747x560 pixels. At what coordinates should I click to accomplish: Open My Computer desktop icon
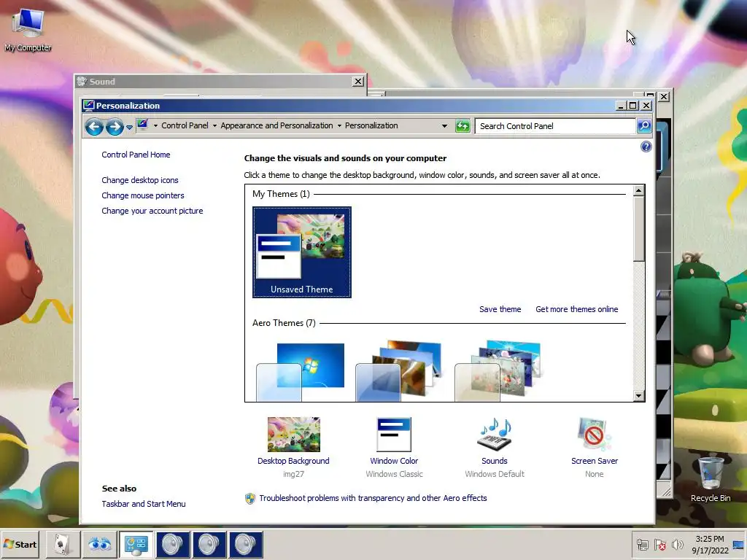(28, 29)
